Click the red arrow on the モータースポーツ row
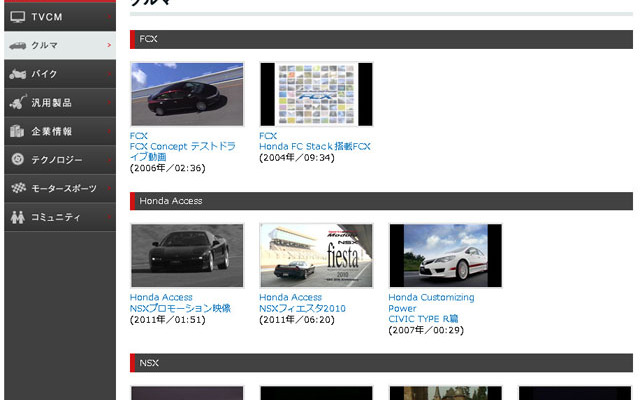This screenshot has height=400, width=640. (109, 188)
